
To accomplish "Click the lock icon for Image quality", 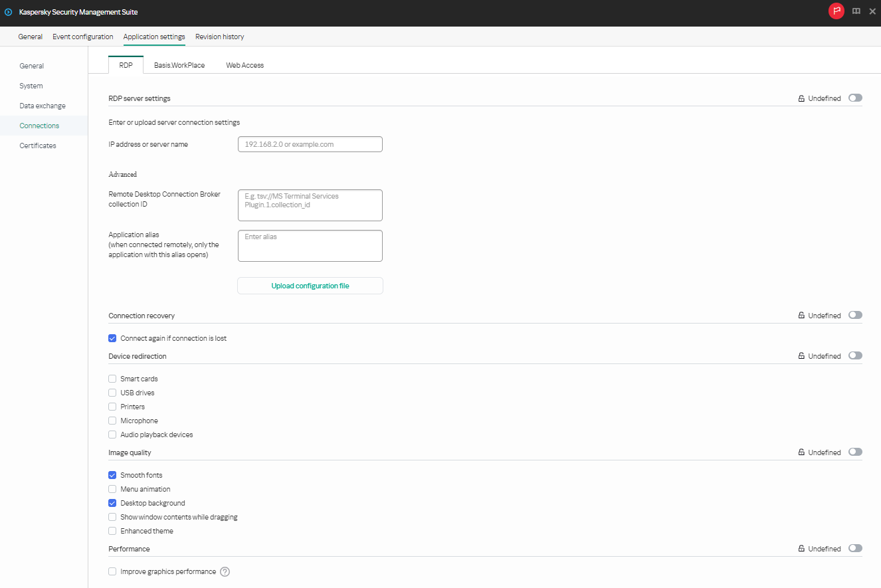I will tap(801, 452).
